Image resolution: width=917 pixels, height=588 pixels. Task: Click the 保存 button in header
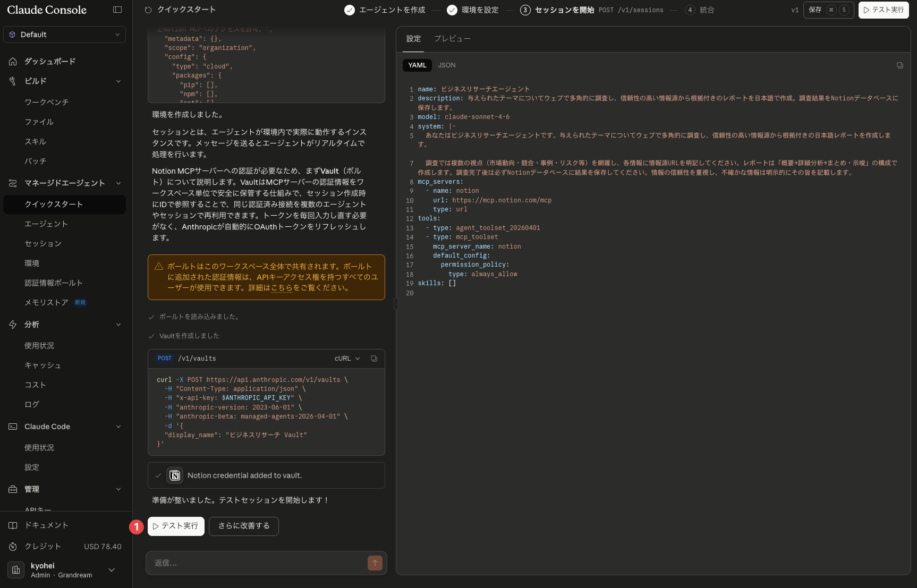(x=829, y=10)
